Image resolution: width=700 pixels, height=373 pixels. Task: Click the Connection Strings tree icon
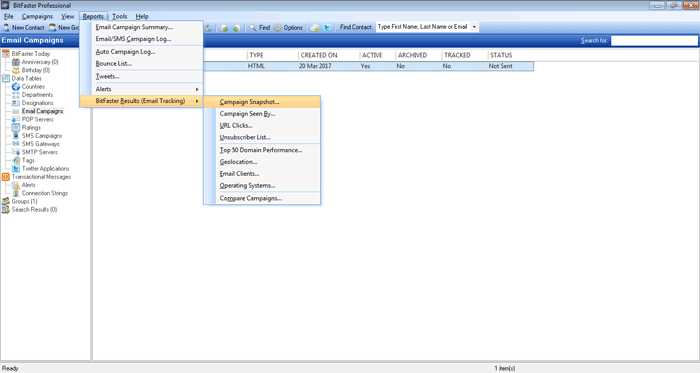coord(16,193)
